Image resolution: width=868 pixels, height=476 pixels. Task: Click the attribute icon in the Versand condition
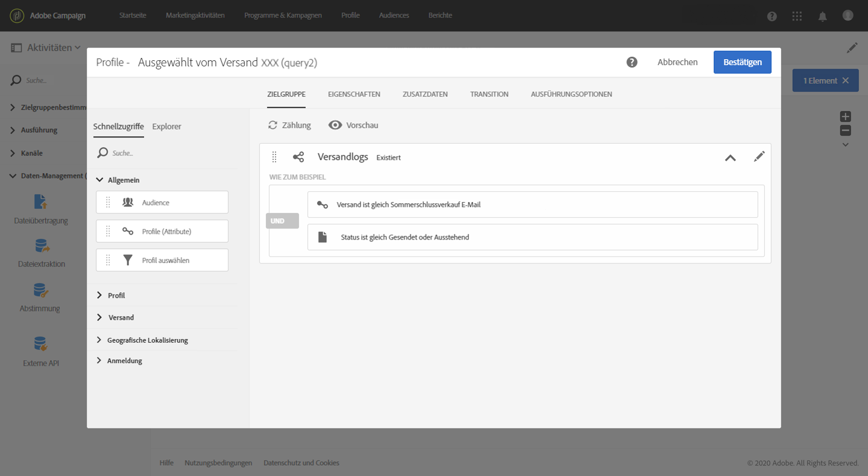pyautogui.click(x=322, y=205)
